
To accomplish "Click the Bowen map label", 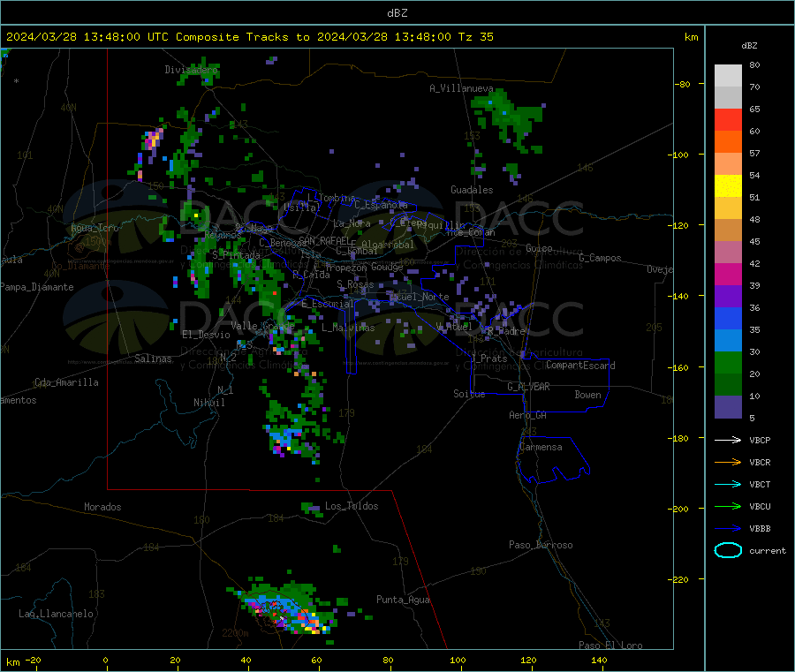I will [x=587, y=395].
